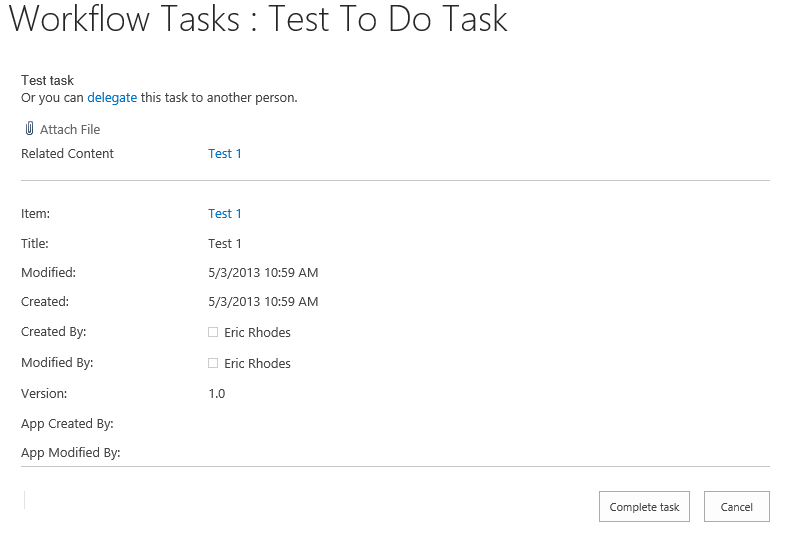Image resolution: width=789 pixels, height=534 pixels.
Task: Click the Test task description text
Action: tap(48, 81)
